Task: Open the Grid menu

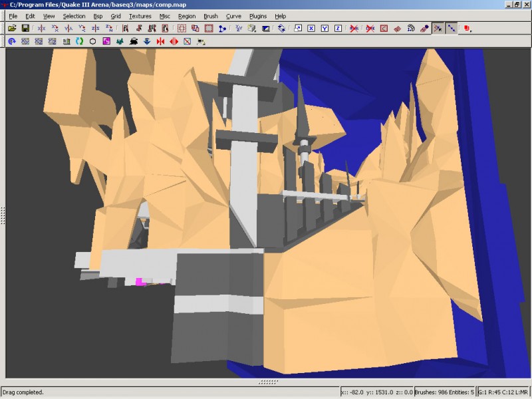Action: tap(116, 16)
